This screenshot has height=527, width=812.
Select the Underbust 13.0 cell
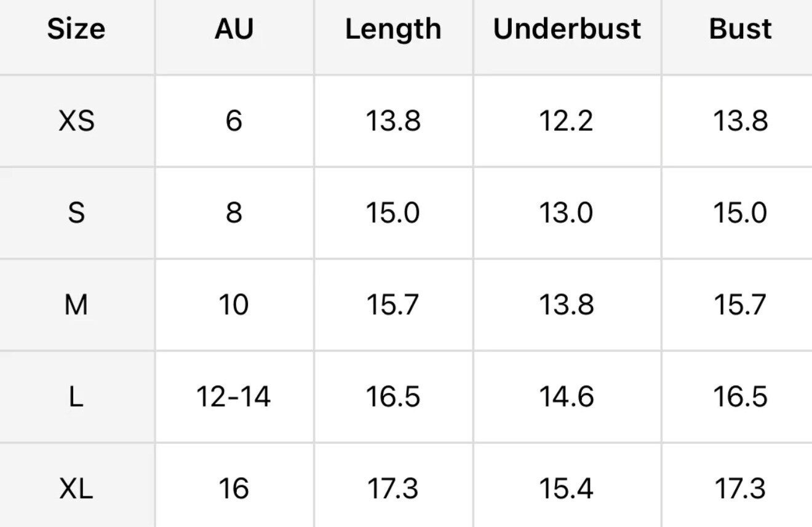(x=567, y=213)
